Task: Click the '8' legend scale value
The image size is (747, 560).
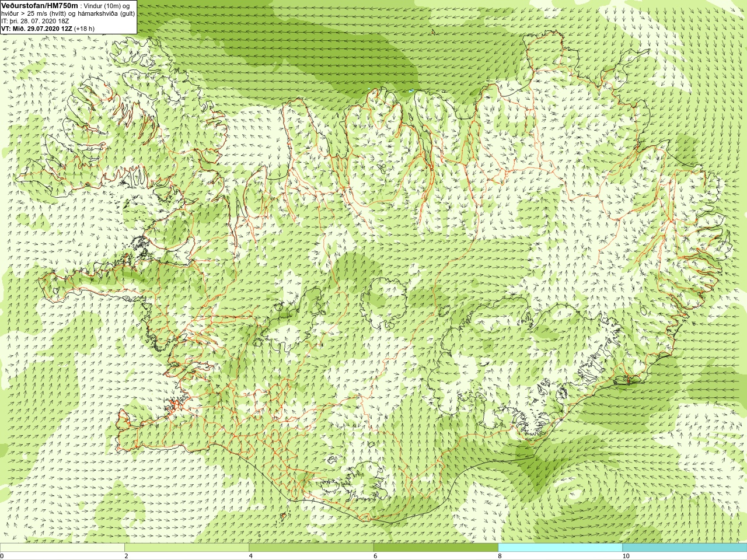Action: pyautogui.click(x=500, y=556)
